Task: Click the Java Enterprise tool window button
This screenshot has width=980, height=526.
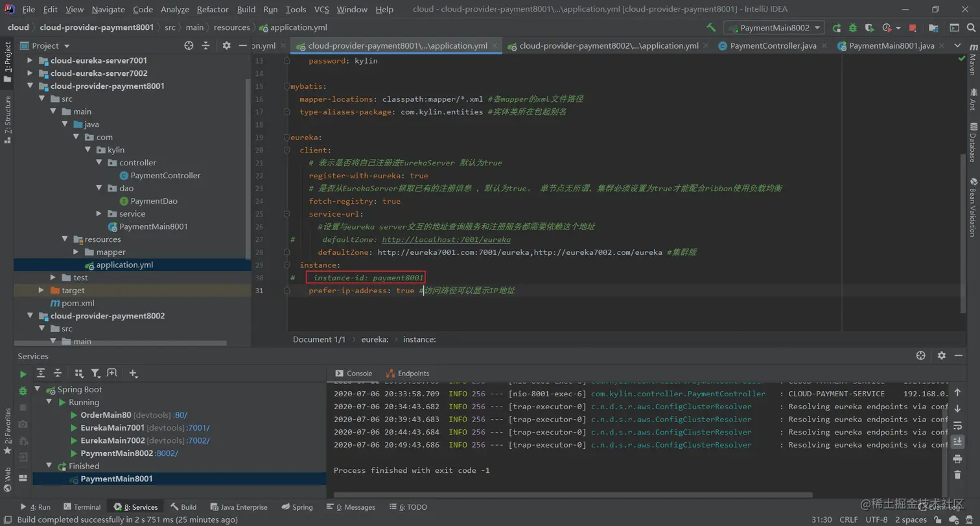Action: [x=238, y=507]
